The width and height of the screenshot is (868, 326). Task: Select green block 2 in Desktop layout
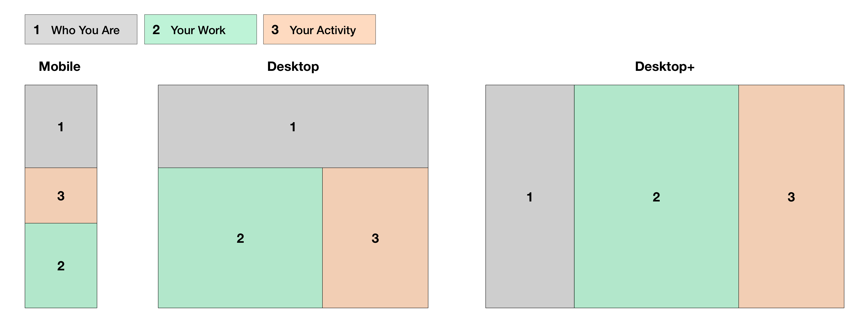pyautogui.click(x=240, y=238)
